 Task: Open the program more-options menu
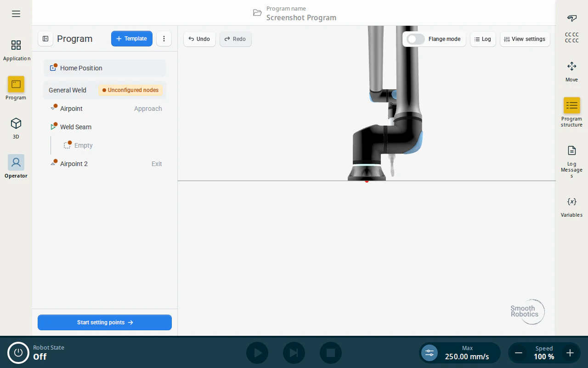164,39
